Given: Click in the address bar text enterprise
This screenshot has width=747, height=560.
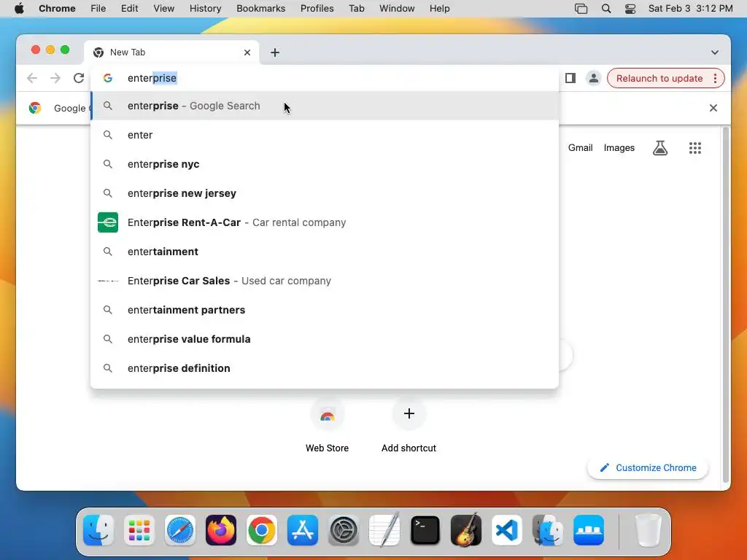Looking at the screenshot, I should coord(152,78).
